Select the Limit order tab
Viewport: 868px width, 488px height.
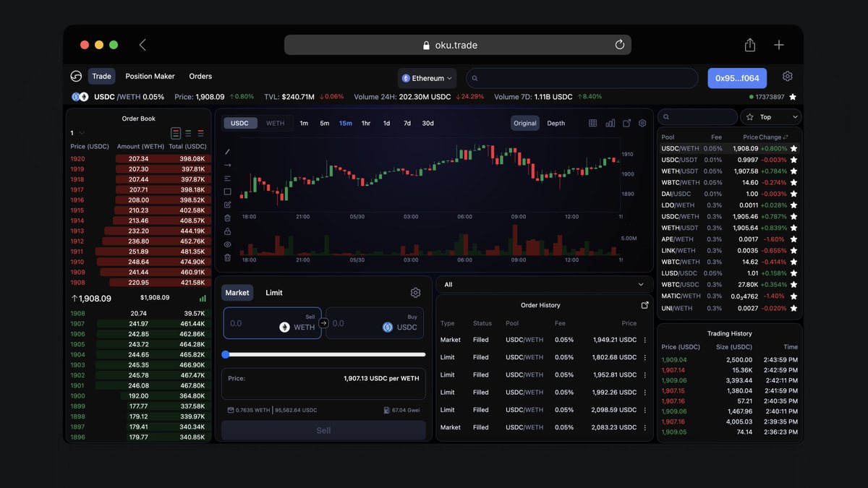(274, 293)
